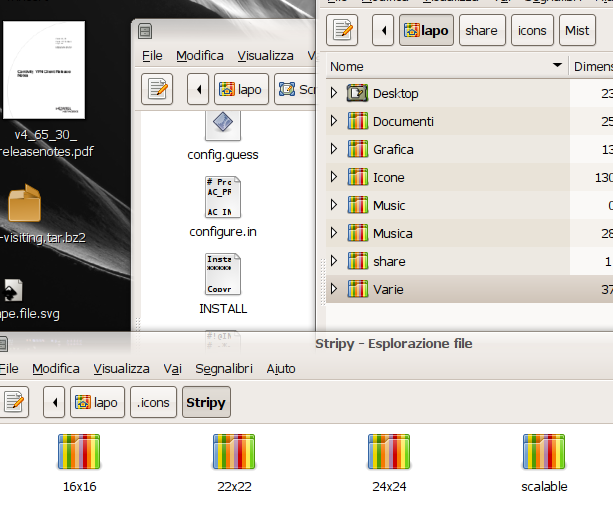Open the 24x24 folder icon

(389, 451)
